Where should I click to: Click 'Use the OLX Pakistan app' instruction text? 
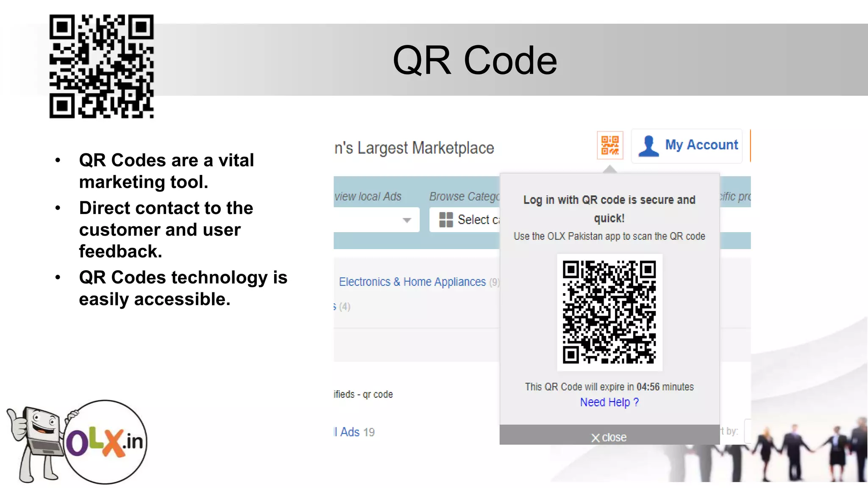point(609,236)
